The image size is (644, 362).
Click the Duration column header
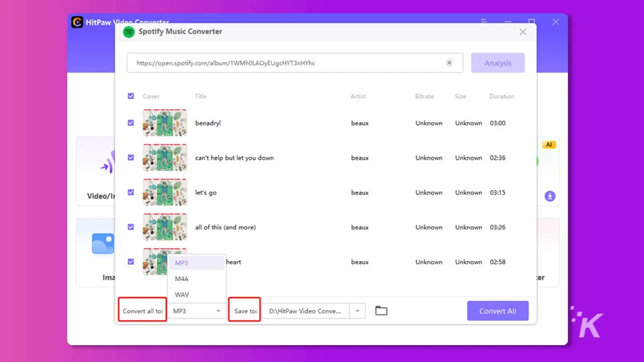pyautogui.click(x=502, y=96)
